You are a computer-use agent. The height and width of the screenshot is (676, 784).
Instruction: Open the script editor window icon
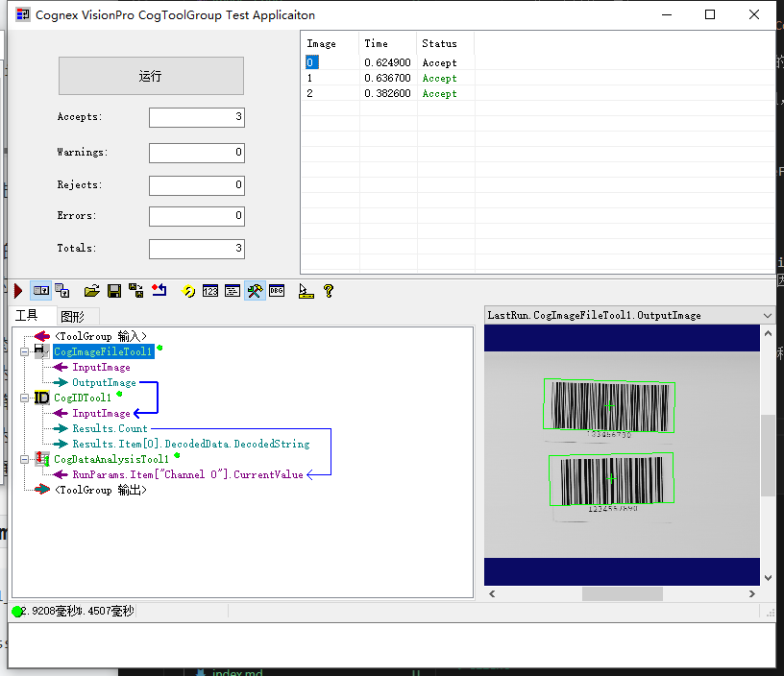coord(233,291)
